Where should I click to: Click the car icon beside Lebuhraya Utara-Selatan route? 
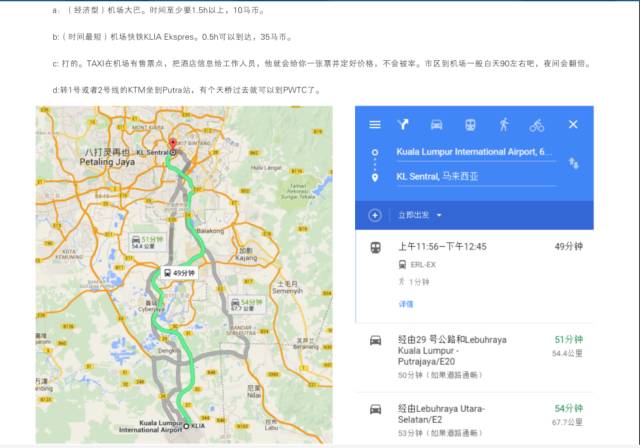tap(376, 409)
